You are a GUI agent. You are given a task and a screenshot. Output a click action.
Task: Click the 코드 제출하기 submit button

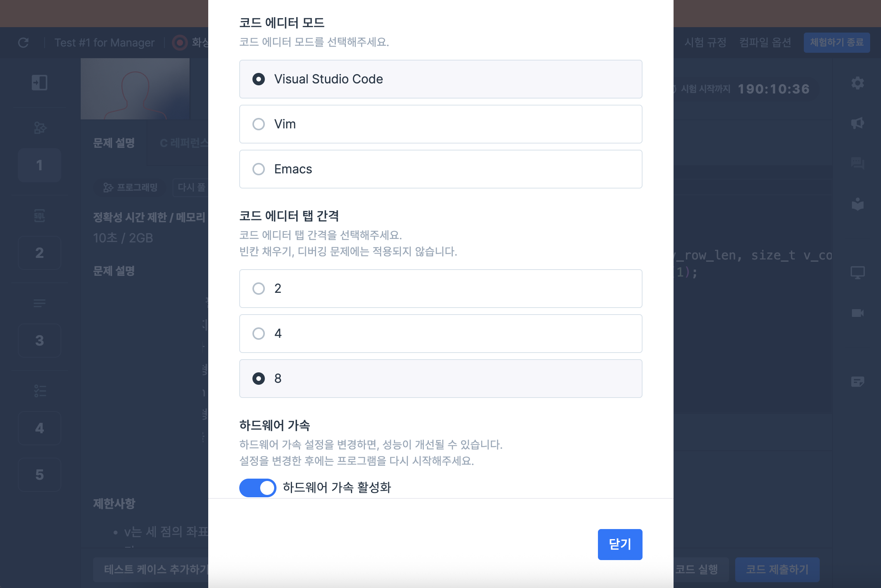[x=777, y=569]
